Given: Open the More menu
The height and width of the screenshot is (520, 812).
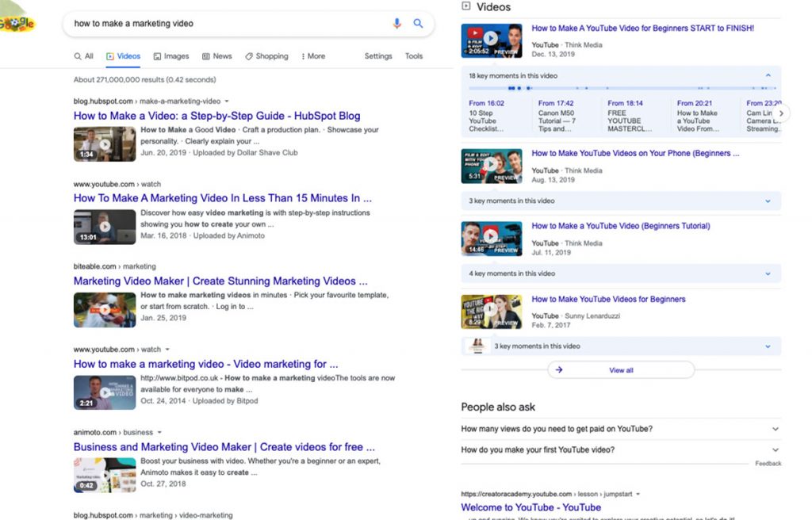Looking at the screenshot, I should [313, 56].
